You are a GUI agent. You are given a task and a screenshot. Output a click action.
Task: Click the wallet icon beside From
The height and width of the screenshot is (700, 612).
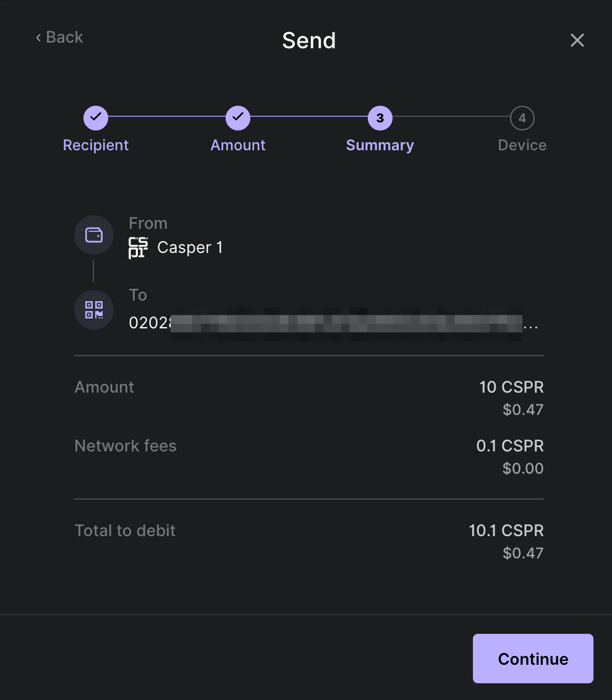click(94, 235)
